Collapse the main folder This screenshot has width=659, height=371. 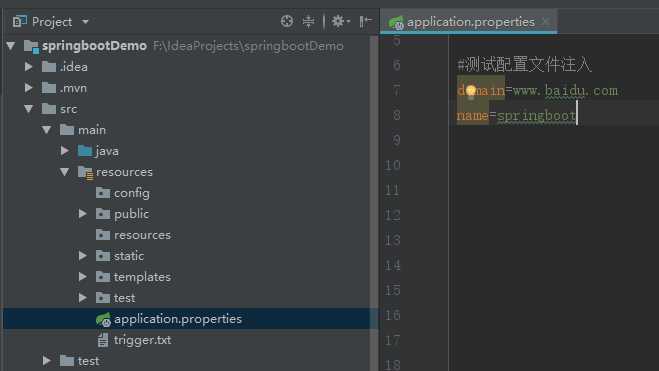pyautogui.click(x=47, y=130)
